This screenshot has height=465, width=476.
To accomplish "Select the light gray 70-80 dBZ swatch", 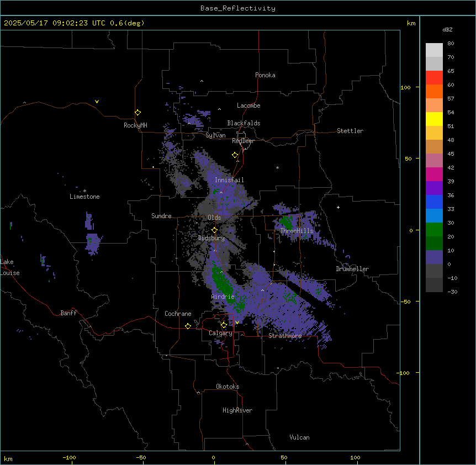I will tap(434, 50).
